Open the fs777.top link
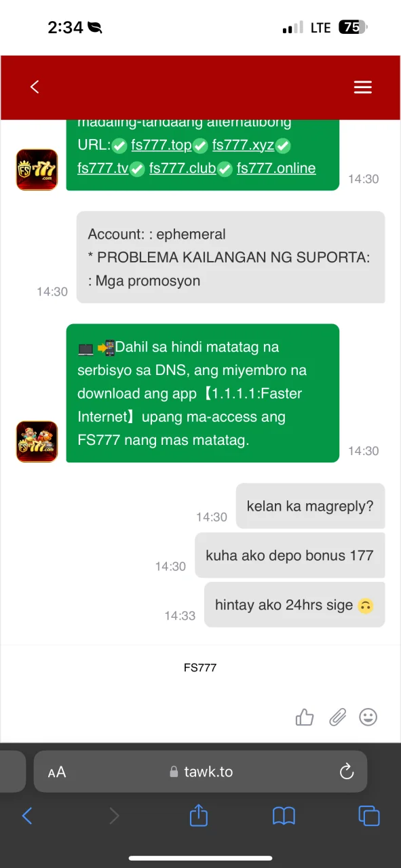Viewport: 401px width, 868px height. pos(161,145)
